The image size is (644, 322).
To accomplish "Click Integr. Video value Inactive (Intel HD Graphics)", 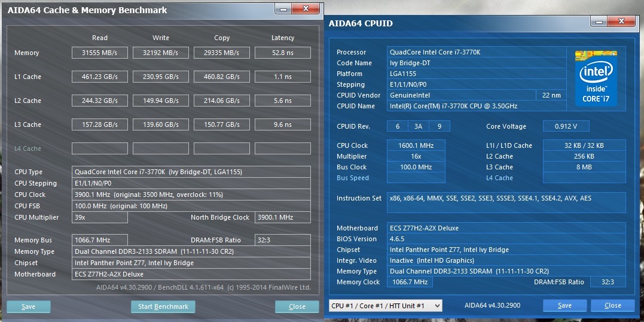I will (x=506, y=260).
